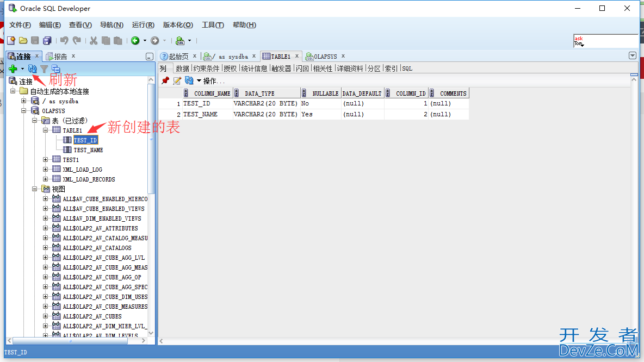The image size is (644, 362).
Task: Toggle Freeze View red pin icon
Action: pos(165,80)
